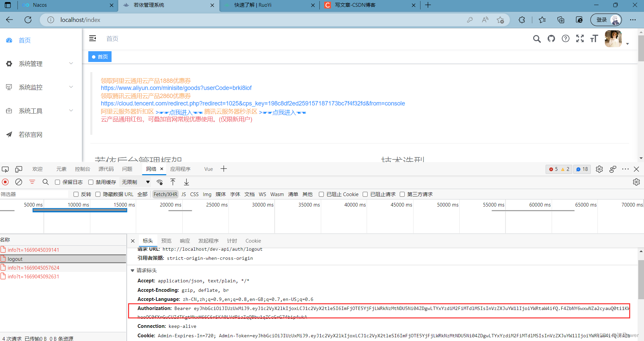The image size is (644, 341).
Task: Expand 系统工具 sidebar menu
Action: 40,111
